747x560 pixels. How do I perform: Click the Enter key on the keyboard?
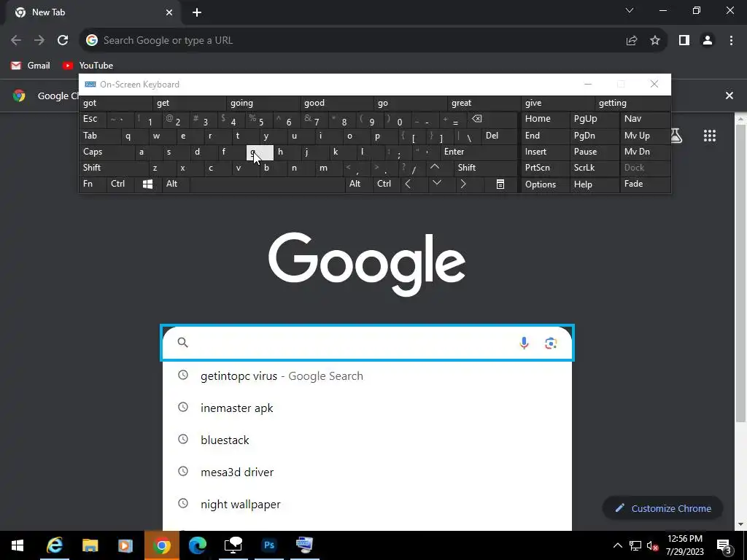tap(479, 152)
